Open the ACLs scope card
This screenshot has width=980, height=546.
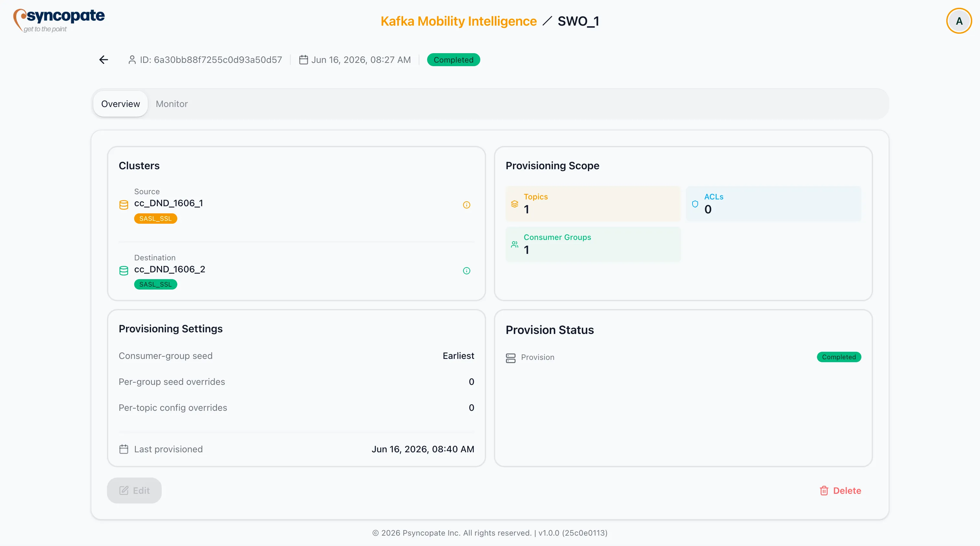(774, 204)
